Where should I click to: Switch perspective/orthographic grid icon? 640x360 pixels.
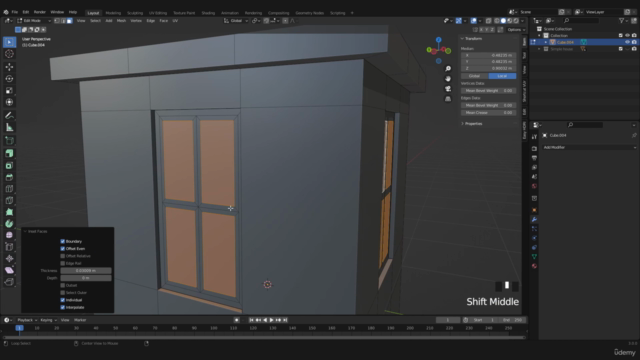click(x=448, y=98)
